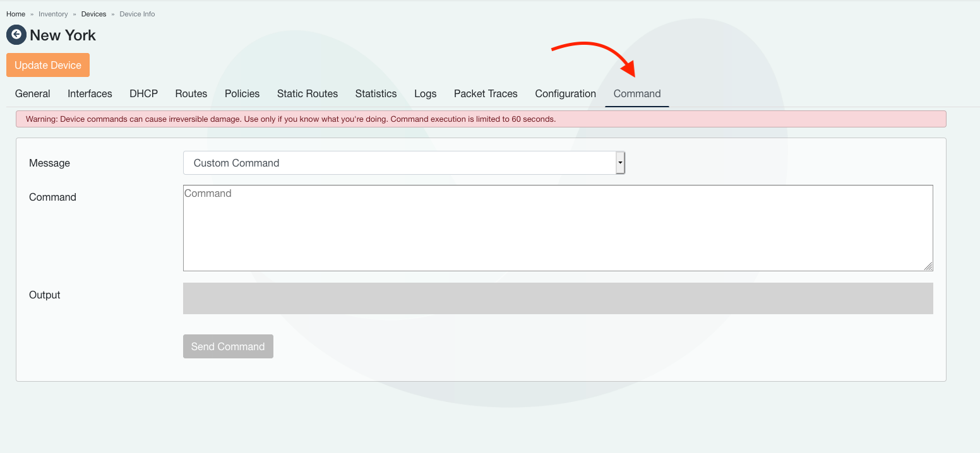Click the back arrow beside New York
980x453 pixels.
pos(16,35)
